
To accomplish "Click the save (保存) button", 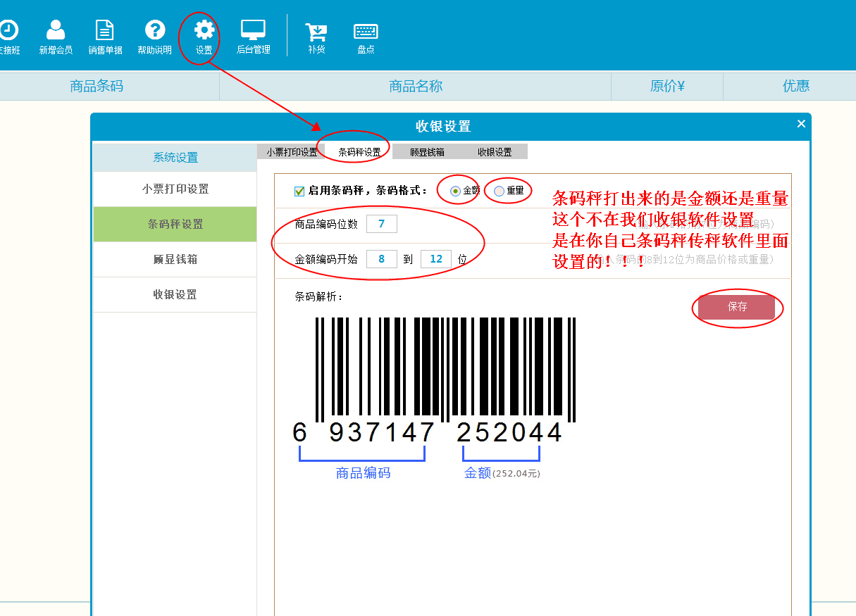I will click(737, 307).
